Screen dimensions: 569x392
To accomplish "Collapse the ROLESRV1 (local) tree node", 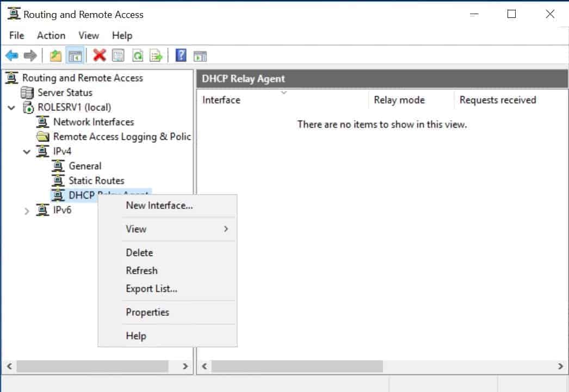I will click(x=11, y=107).
